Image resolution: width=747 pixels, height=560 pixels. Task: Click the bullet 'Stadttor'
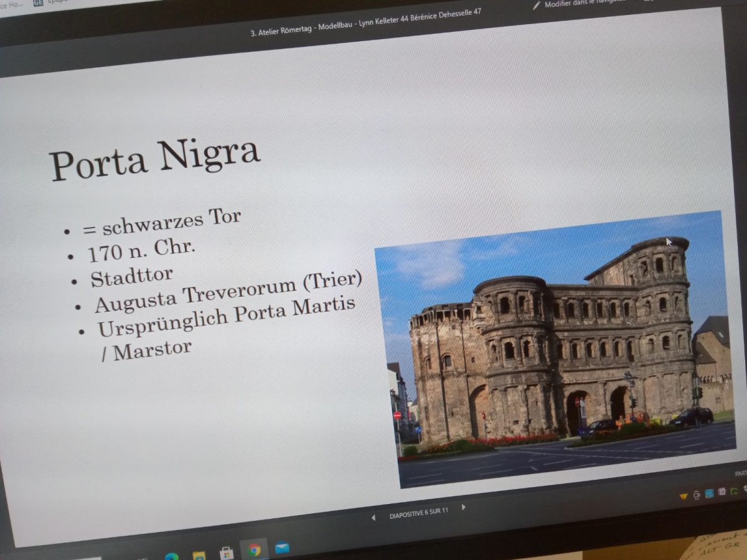pos(131,276)
